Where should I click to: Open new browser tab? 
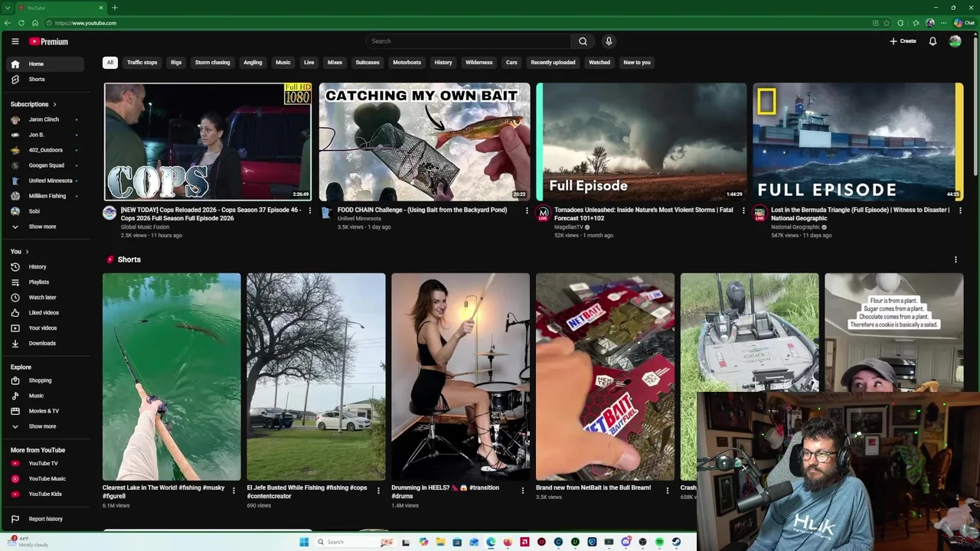point(115,8)
